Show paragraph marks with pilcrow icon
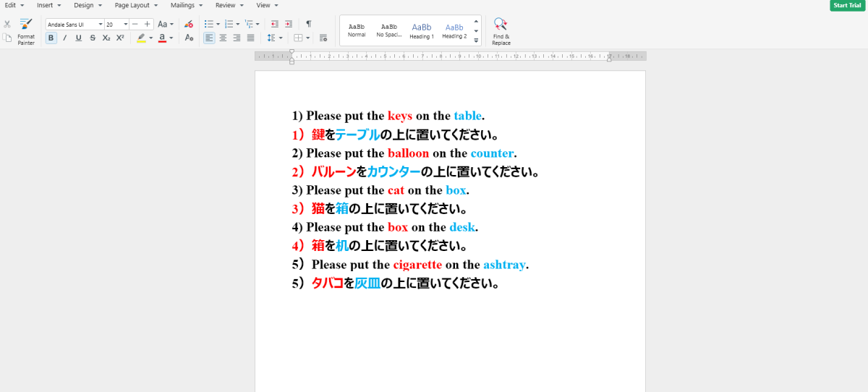Image resolution: width=868 pixels, height=392 pixels. 309,24
